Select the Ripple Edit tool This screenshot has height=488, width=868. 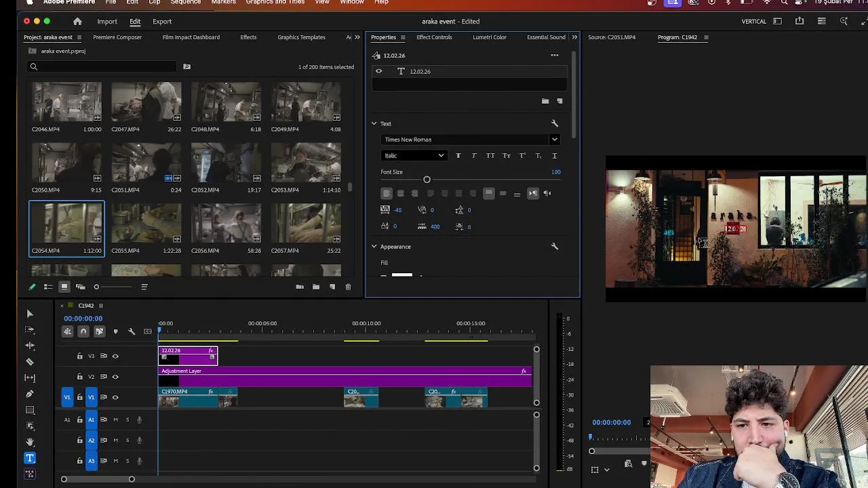(x=30, y=346)
